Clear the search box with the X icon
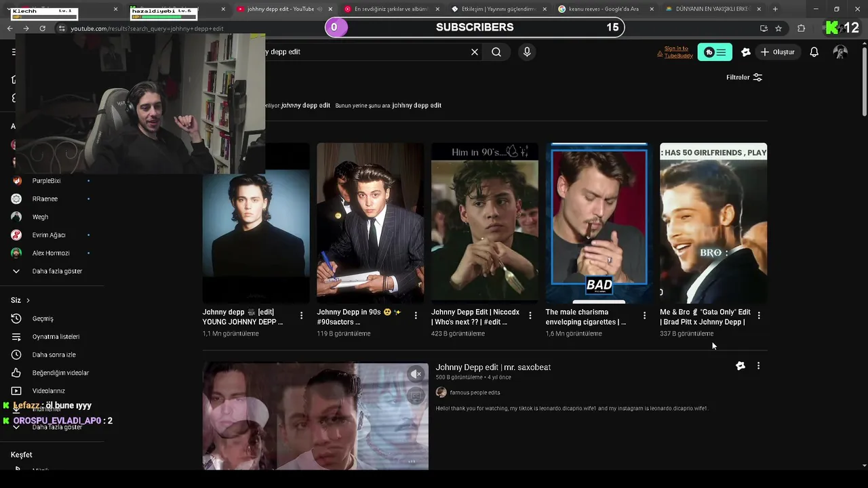Viewport: 868px width, 488px height. (475, 52)
